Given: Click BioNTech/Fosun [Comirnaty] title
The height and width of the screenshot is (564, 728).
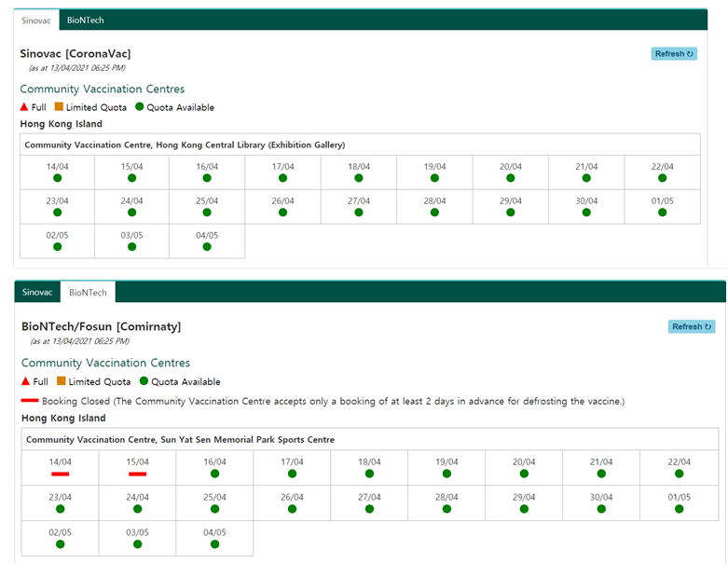Looking at the screenshot, I should (x=102, y=326).
